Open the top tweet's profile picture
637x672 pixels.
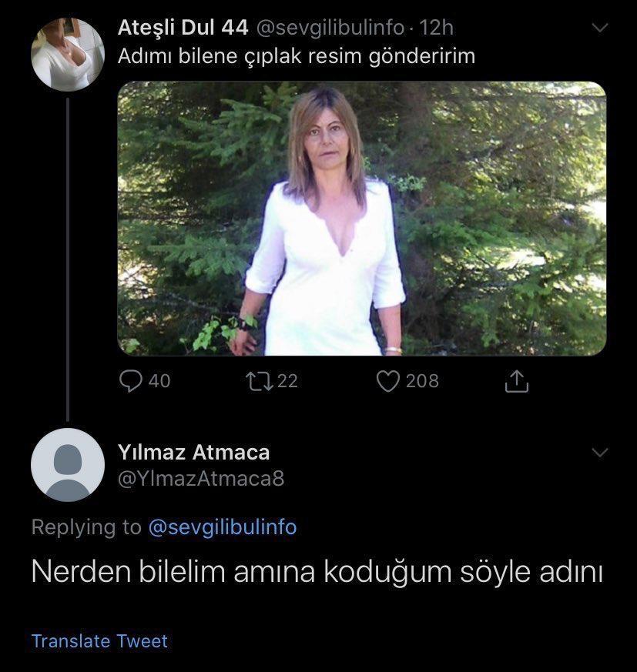click(x=68, y=55)
